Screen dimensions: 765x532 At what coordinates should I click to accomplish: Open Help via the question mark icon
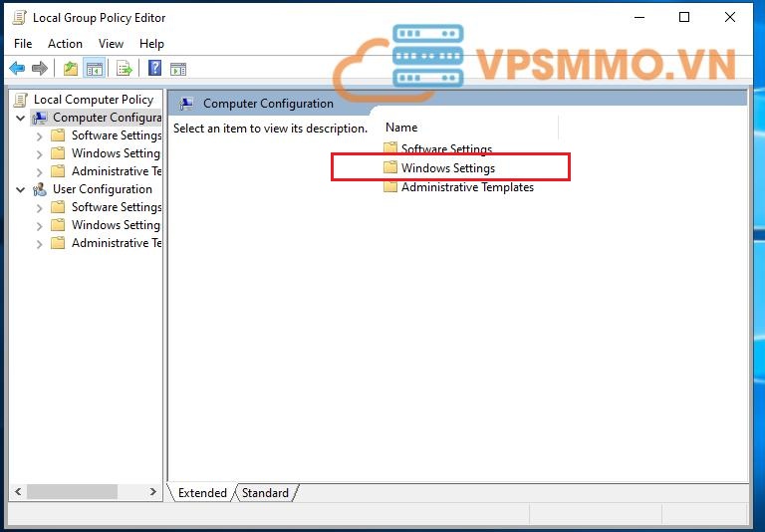(154, 69)
